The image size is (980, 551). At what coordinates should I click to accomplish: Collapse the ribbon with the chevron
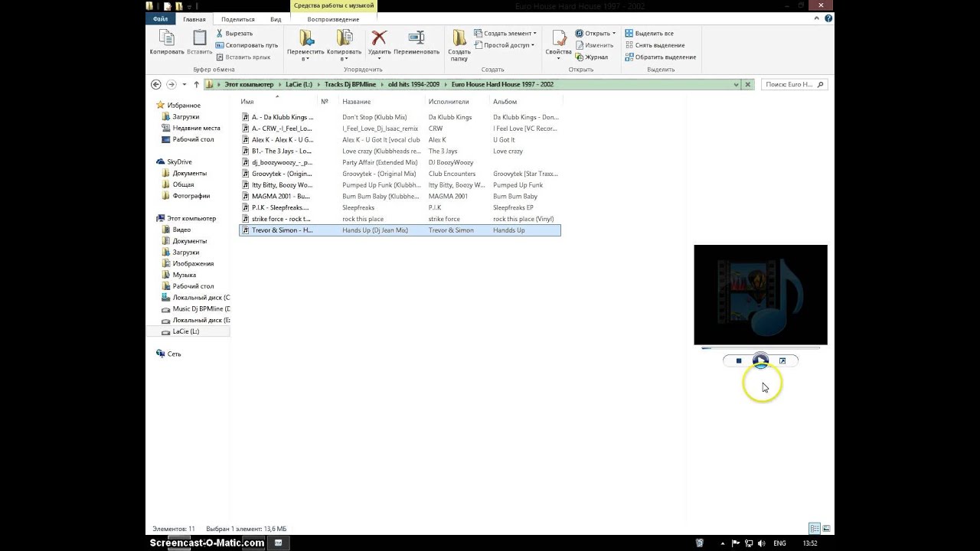[818, 18]
